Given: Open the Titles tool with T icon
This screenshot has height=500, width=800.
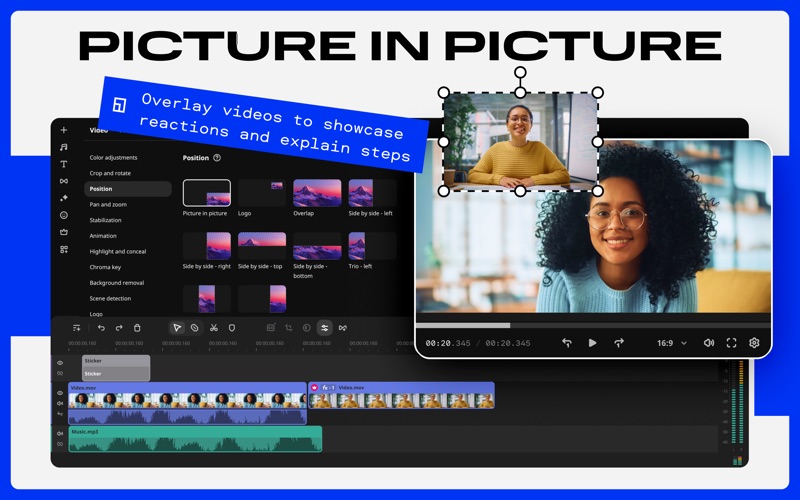Looking at the screenshot, I should (x=64, y=164).
